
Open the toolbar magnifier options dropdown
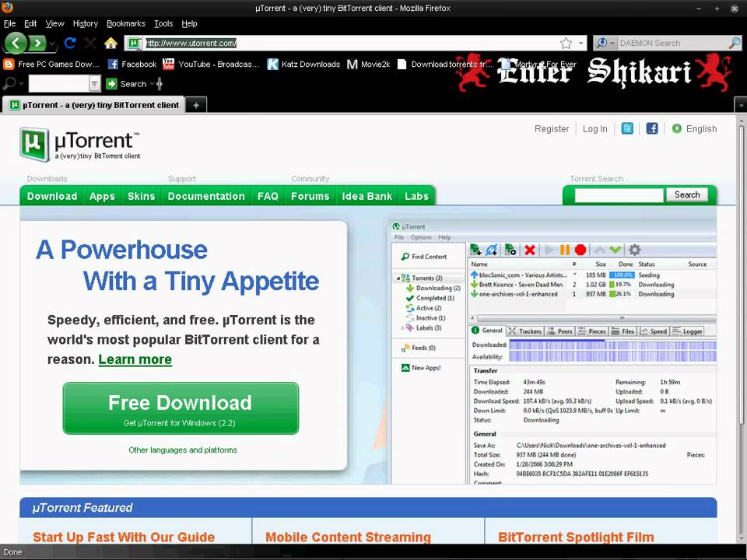[22, 84]
